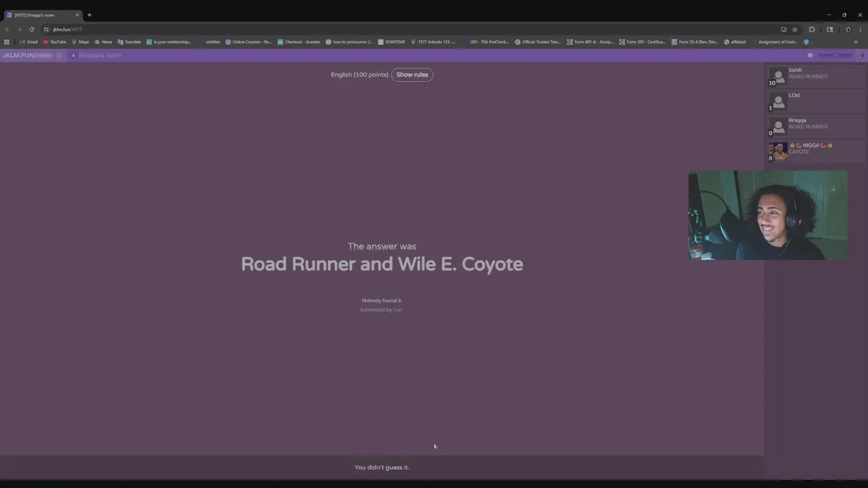The width and height of the screenshot is (868, 488).
Task: Click 'English (100 points)' label
Action: [359, 75]
